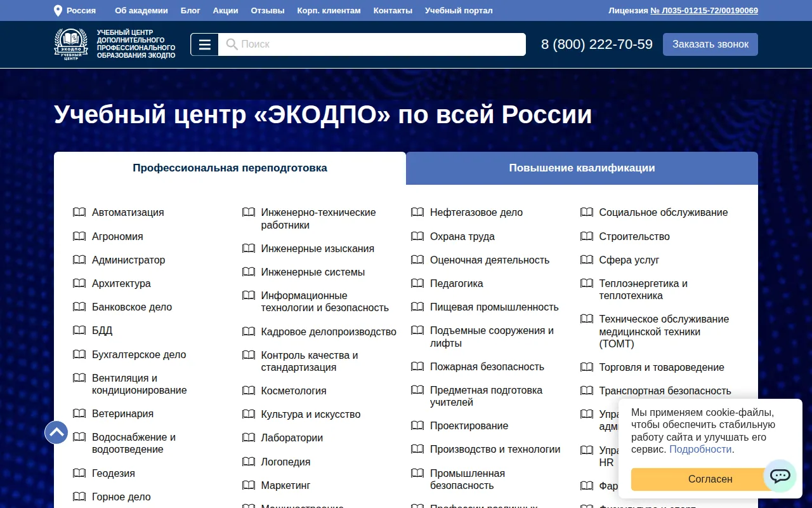The height and width of the screenshot is (508, 812).
Task: Click book icon beside Социальное обслуживание
Action: (x=587, y=212)
